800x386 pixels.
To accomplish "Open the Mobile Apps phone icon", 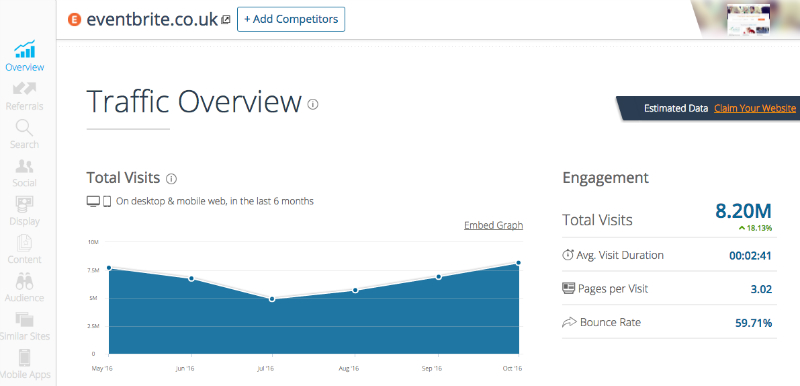I will point(24,358).
